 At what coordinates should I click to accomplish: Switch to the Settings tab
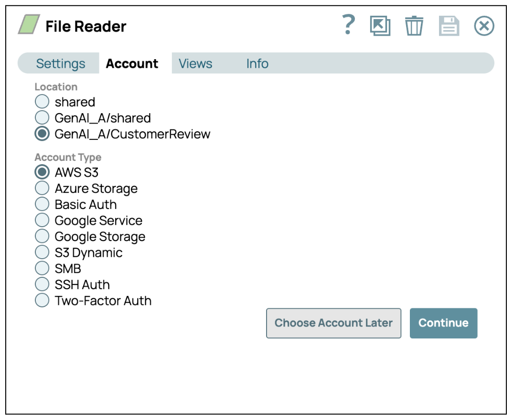point(61,63)
